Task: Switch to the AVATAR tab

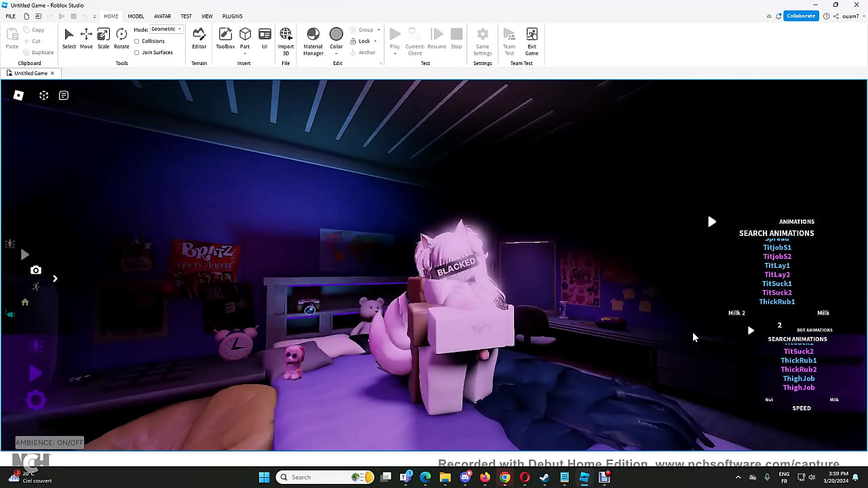Action: coord(162,16)
